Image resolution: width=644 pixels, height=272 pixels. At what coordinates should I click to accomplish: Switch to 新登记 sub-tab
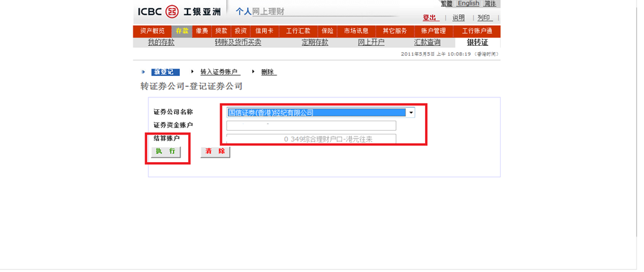(165, 72)
